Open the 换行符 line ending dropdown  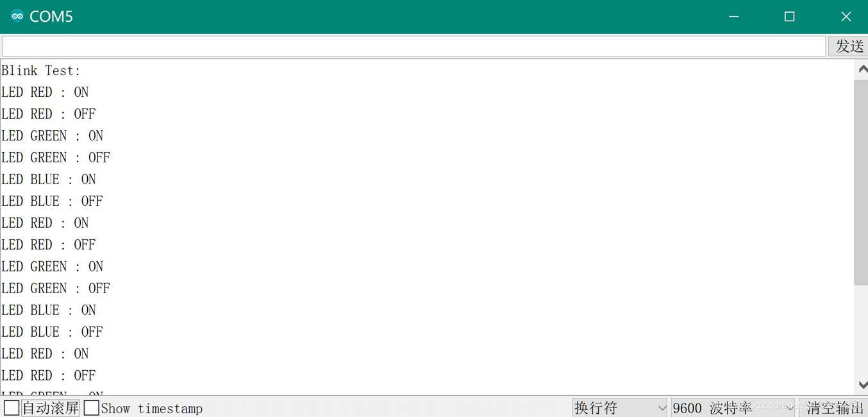point(620,407)
